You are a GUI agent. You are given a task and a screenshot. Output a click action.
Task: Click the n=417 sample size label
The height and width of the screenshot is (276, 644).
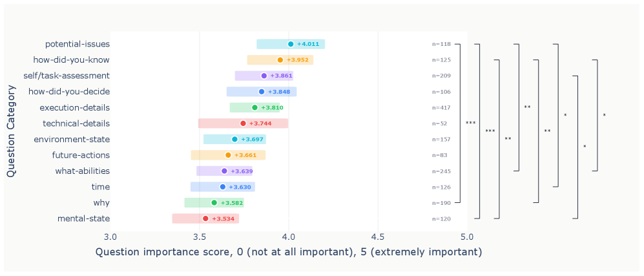tap(442, 107)
